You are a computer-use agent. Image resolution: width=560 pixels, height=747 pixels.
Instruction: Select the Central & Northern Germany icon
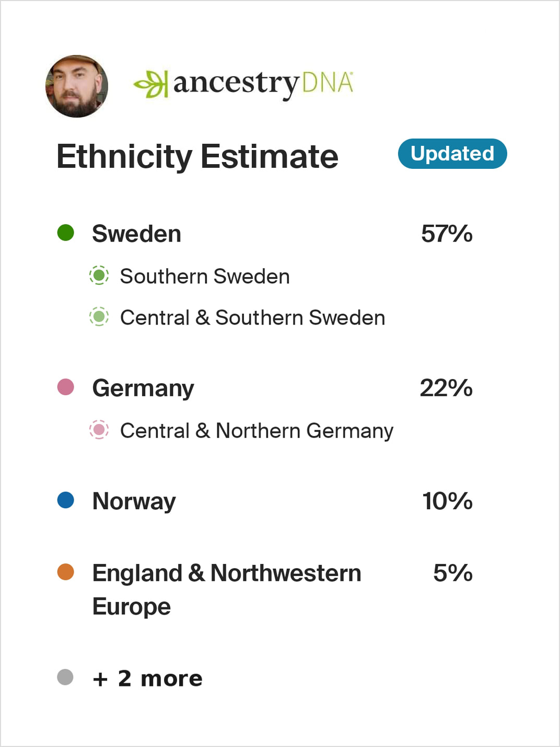99,430
